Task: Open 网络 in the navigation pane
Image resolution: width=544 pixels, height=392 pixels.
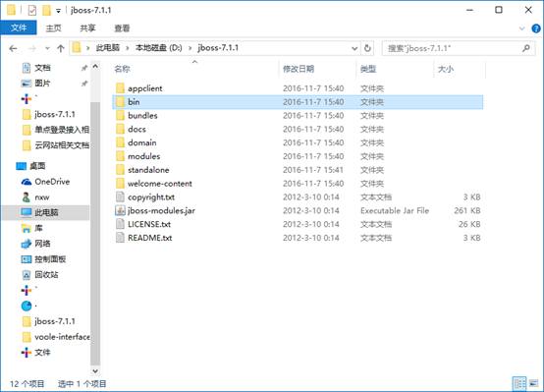Action: (x=42, y=244)
